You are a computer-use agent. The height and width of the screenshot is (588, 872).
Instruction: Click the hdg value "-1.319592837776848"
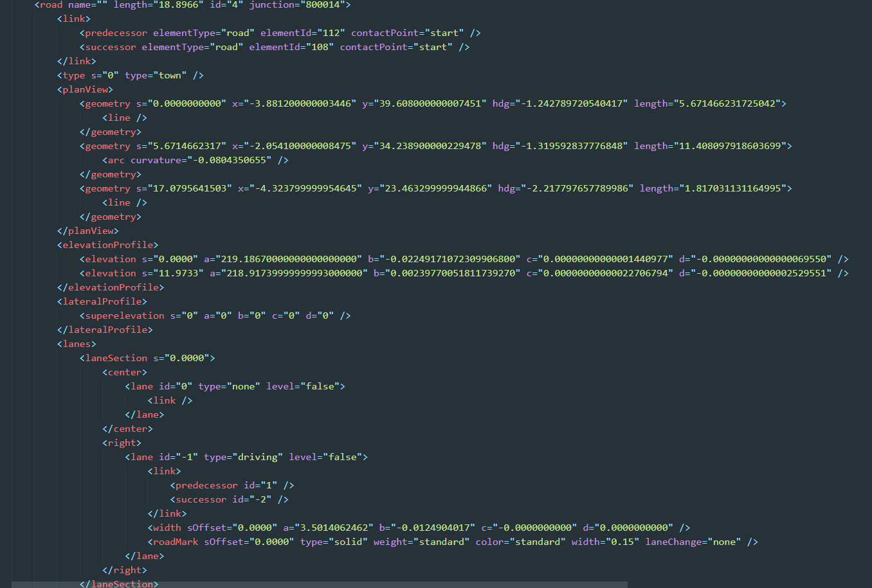click(x=572, y=146)
